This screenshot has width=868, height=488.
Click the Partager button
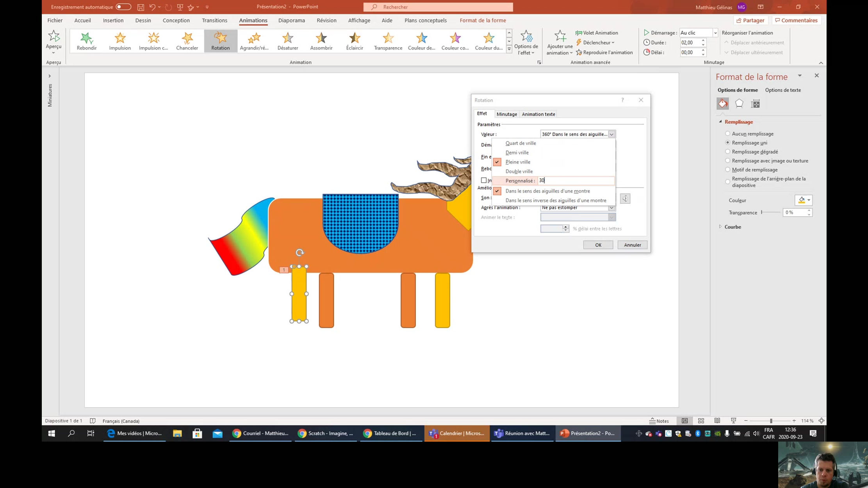750,20
